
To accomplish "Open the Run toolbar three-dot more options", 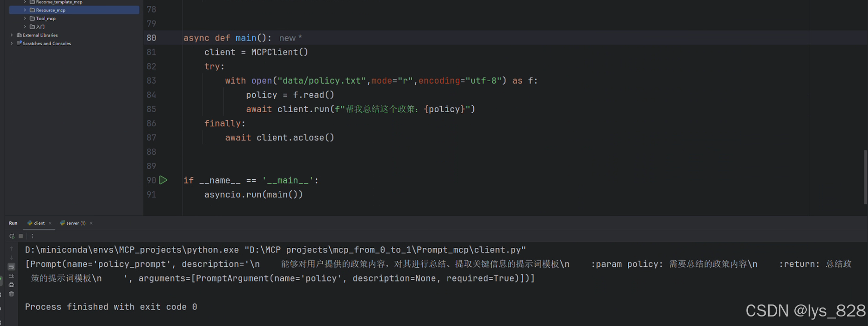I will pos(32,236).
